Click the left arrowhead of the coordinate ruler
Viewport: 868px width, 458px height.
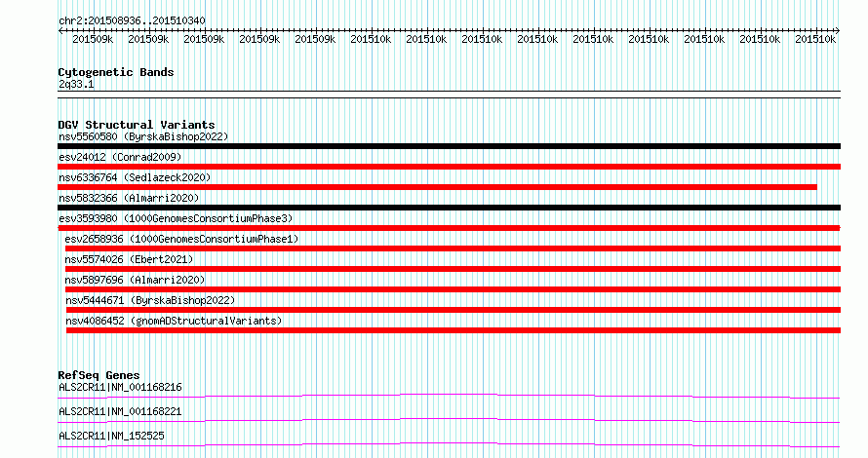(x=60, y=31)
